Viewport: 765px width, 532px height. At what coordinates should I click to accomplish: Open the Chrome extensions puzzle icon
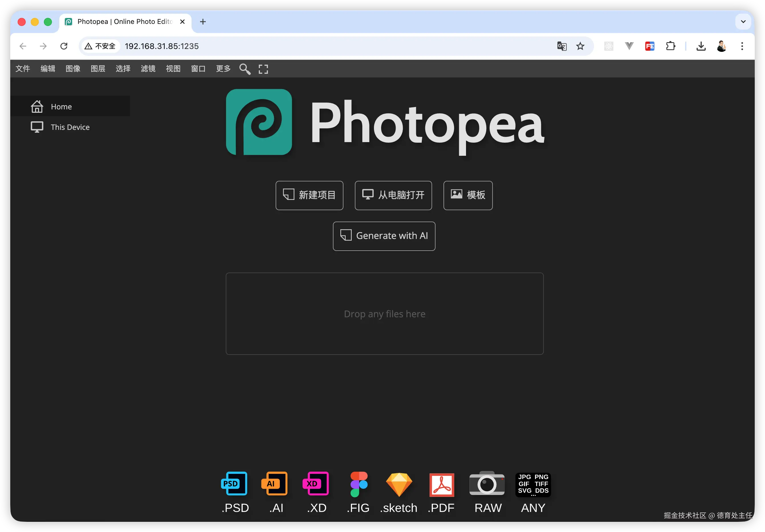(670, 46)
